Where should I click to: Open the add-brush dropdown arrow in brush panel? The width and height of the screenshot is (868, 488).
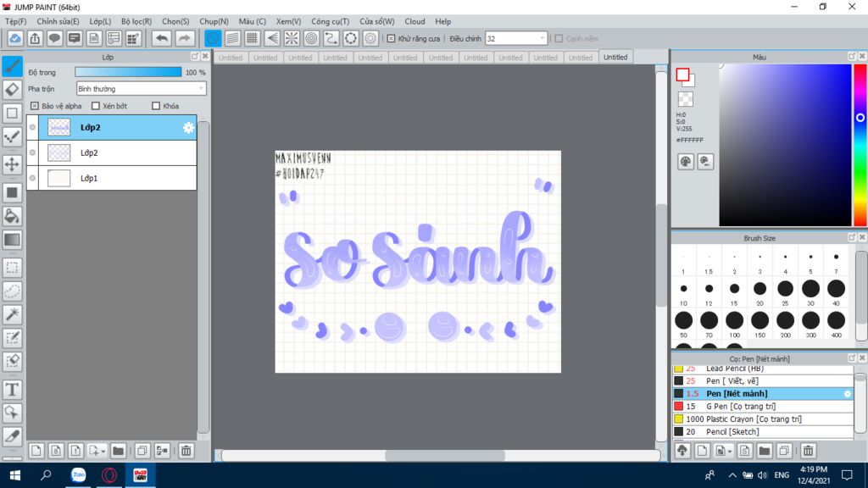point(730,452)
